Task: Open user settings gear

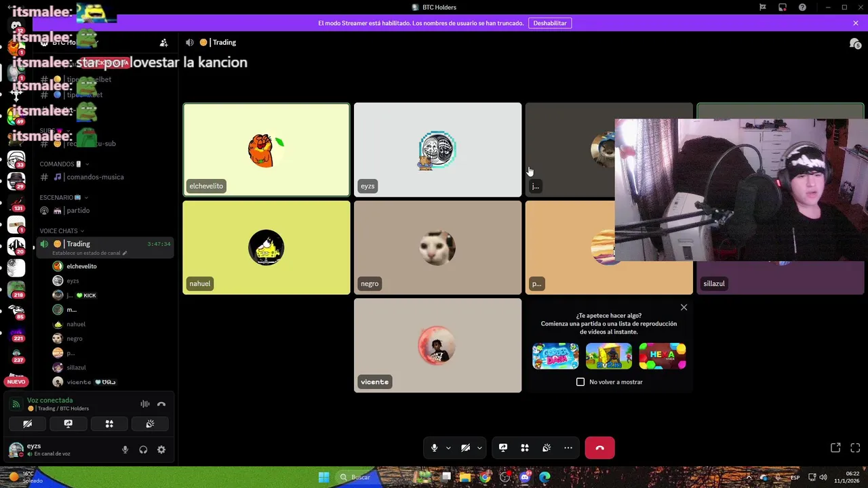Action: 161,449
